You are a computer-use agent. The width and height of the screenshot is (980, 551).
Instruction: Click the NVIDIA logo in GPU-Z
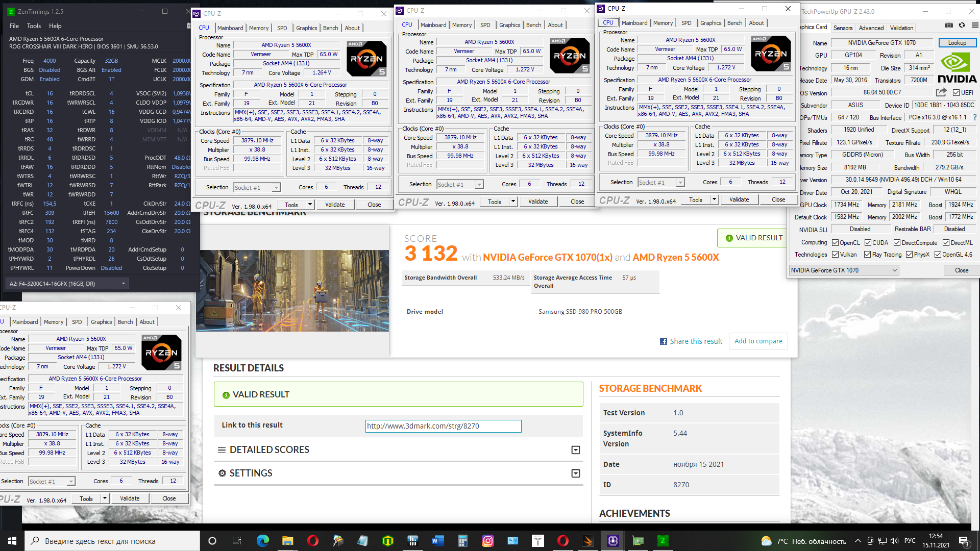point(957,68)
